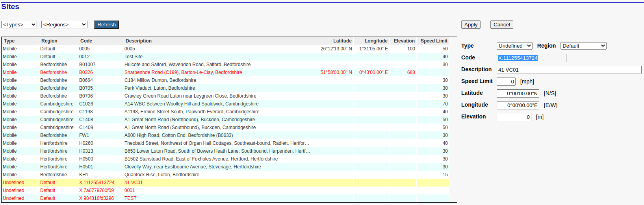Screen dimensions: 644x205
Task: Click the Refresh button
Action: pyautogui.click(x=106, y=25)
